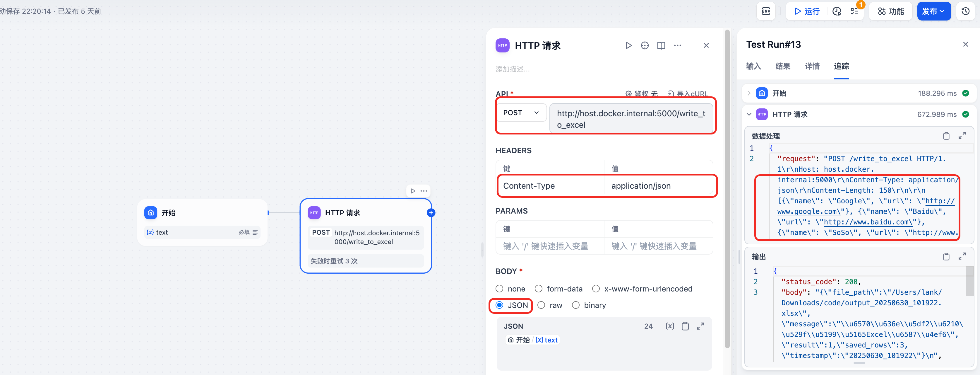Image resolution: width=980 pixels, height=375 pixels.
Task: Switch to the 详情 tab
Action: click(812, 66)
